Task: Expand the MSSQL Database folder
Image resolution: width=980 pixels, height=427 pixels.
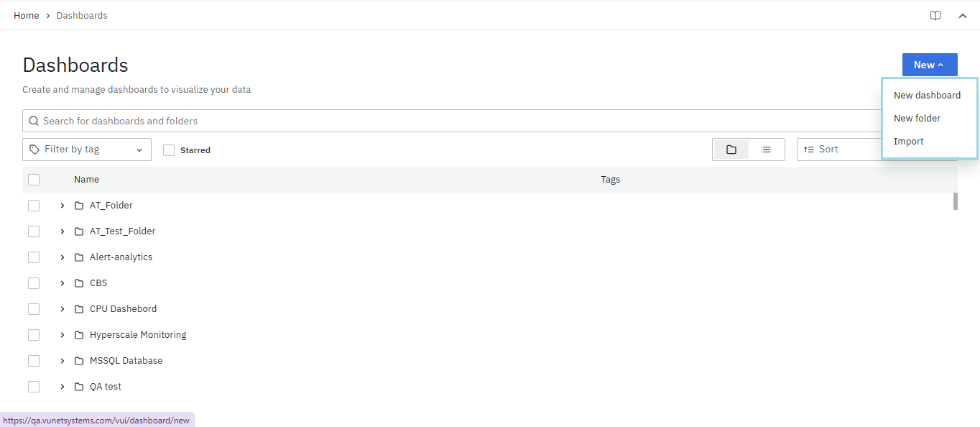Action: click(63, 361)
